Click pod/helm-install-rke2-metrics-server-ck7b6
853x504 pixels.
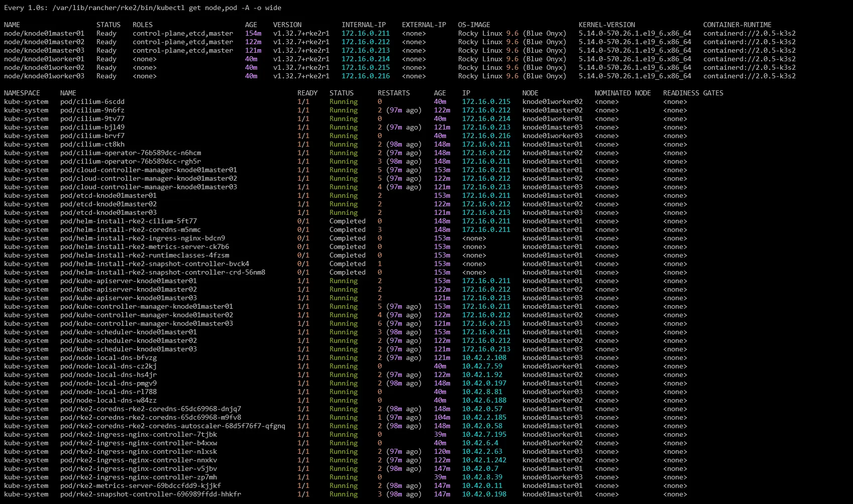pos(145,246)
